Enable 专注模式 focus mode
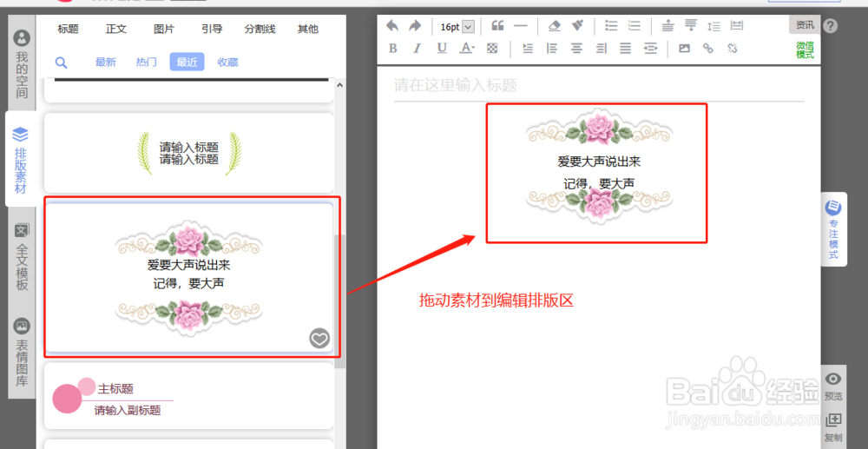 tap(833, 229)
